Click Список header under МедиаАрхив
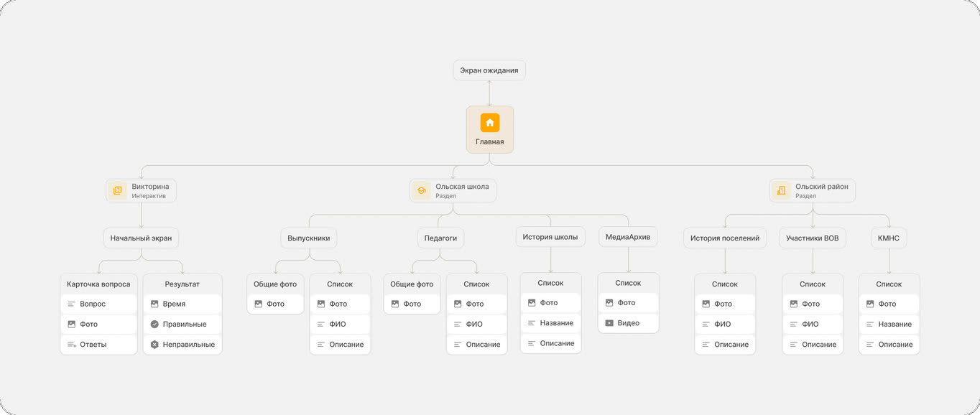This screenshot has height=415, width=980. click(x=628, y=283)
